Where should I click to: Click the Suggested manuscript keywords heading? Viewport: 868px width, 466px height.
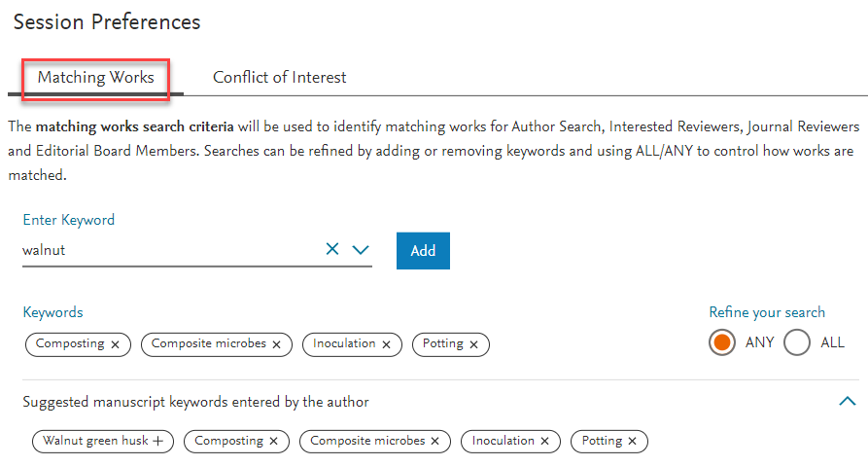pyautogui.click(x=196, y=402)
